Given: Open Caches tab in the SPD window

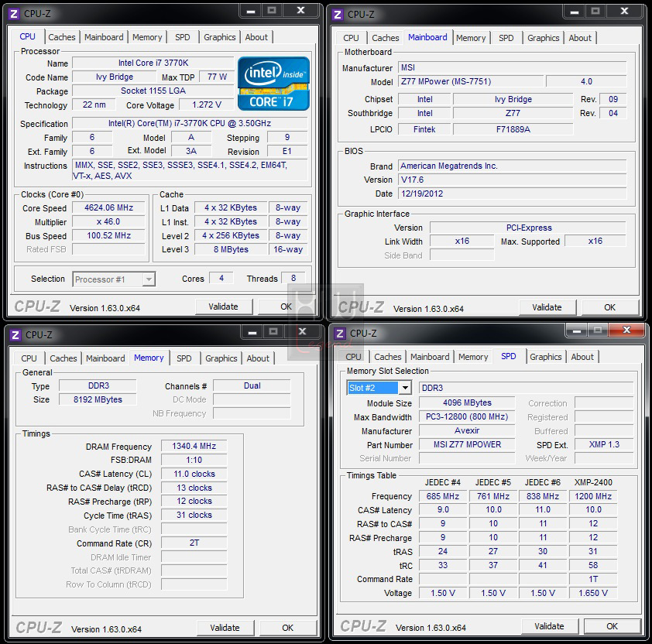Looking at the screenshot, I should 387,357.
